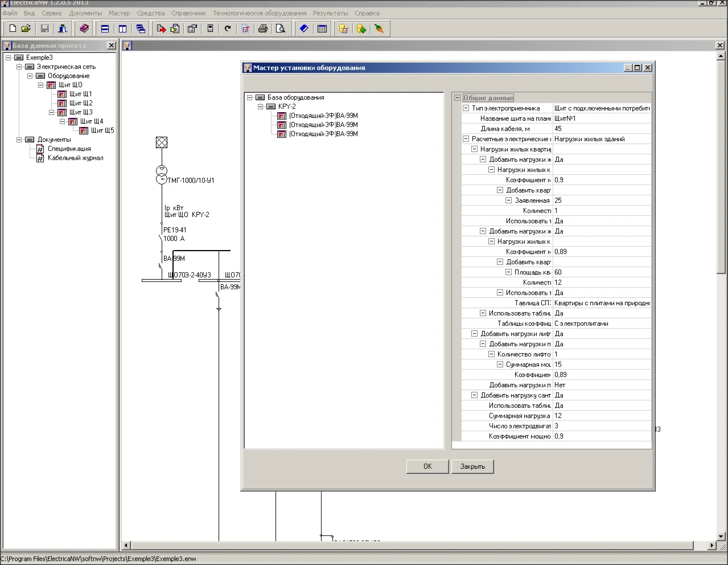Viewport: 728px width, 565px height.
Task: Click the Print toolbar icon
Action: click(262, 28)
